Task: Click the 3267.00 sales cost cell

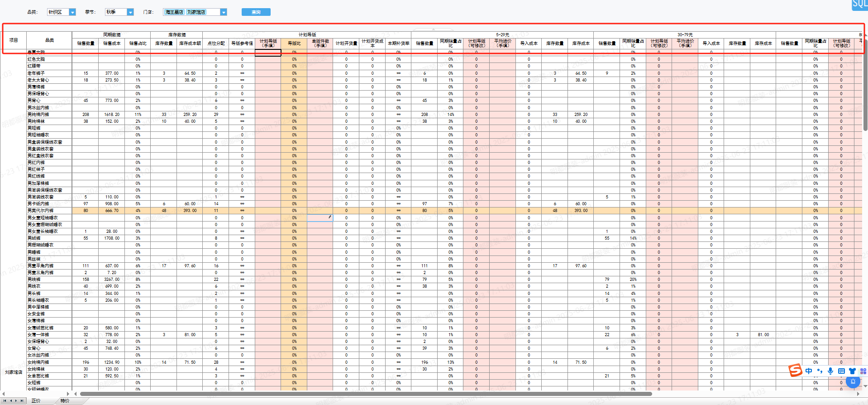Action: coord(112,280)
